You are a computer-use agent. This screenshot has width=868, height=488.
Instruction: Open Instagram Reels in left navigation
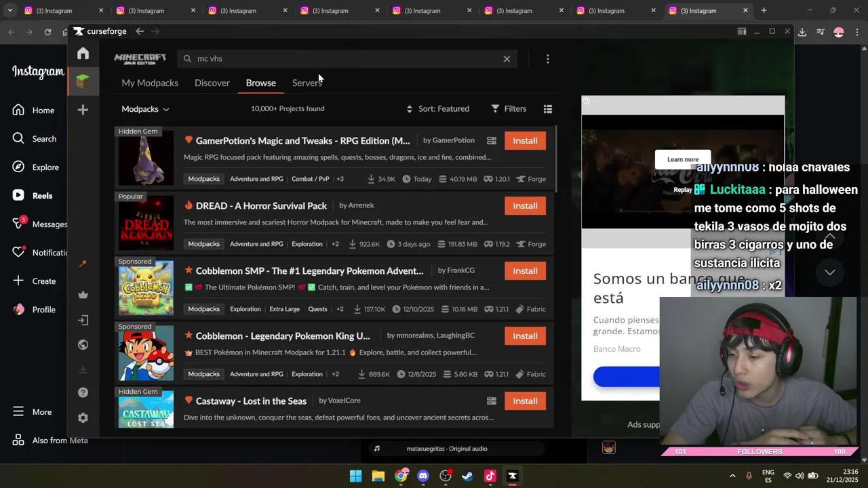pos(32,196)
